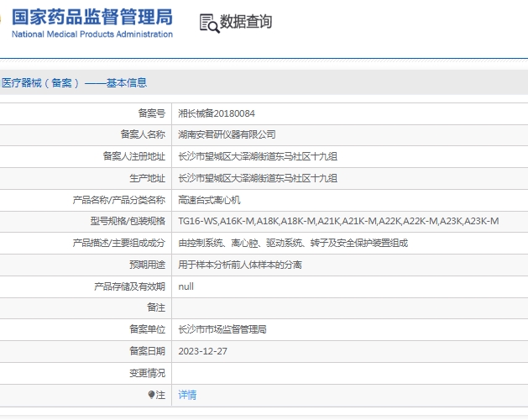Click the 预期用途 label
Viewport: 528px width, 420px height.
148,265
